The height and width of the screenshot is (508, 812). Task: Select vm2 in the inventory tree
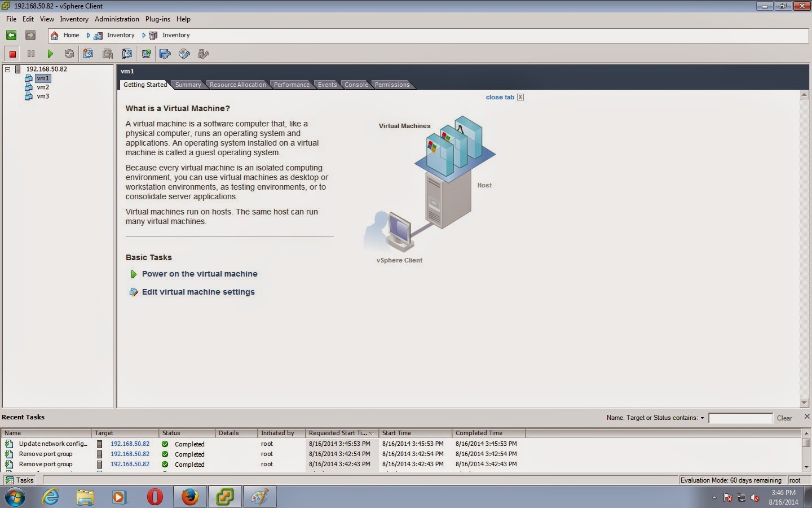coord(43,87)
